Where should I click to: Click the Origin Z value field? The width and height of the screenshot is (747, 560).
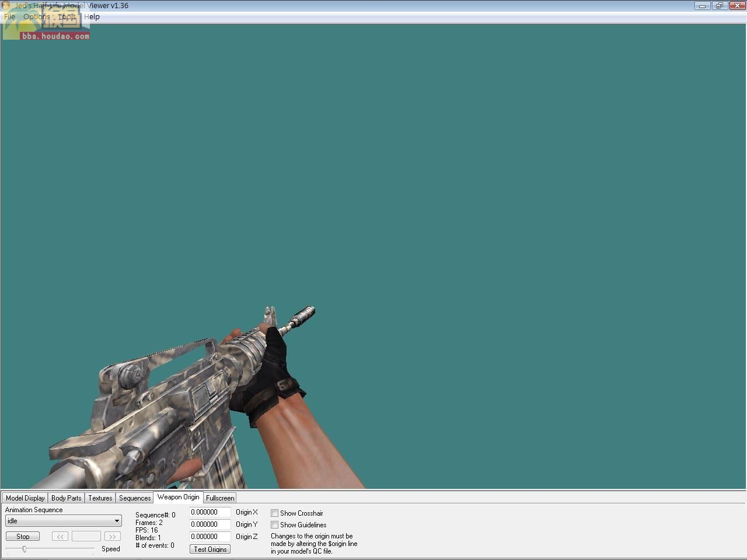[210, 537]
